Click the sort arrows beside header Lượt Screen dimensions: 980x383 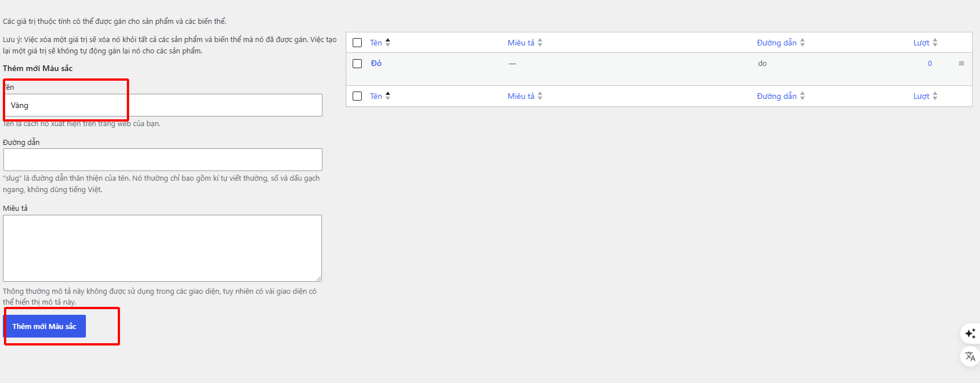(x=935, y=42)
